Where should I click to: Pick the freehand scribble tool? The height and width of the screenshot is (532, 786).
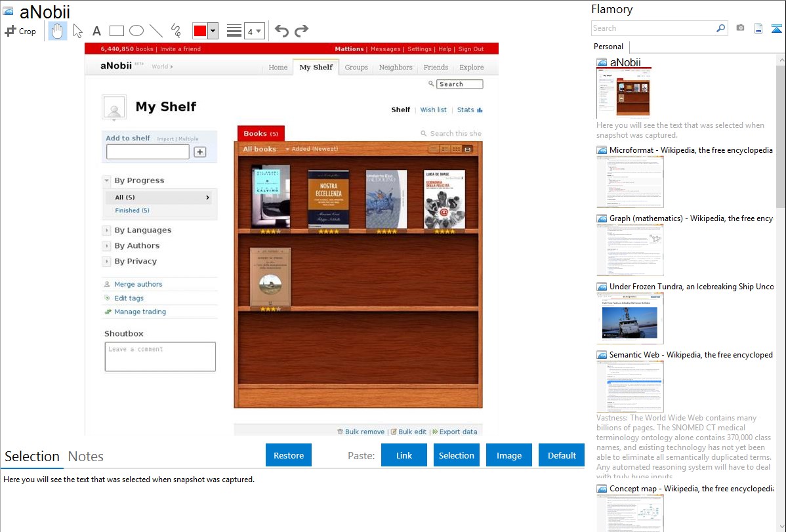point(176,31)
